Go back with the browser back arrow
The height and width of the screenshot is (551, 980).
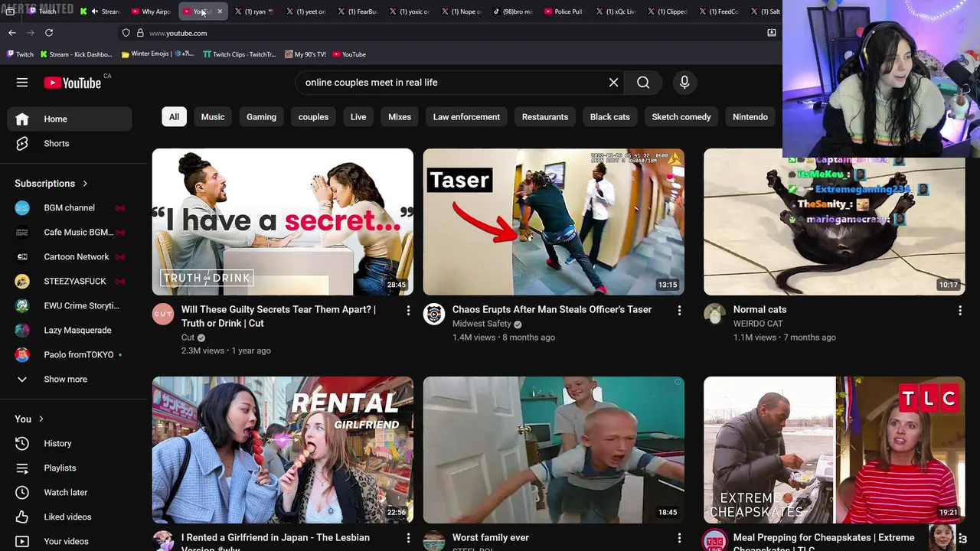click(x=12, y=33)
